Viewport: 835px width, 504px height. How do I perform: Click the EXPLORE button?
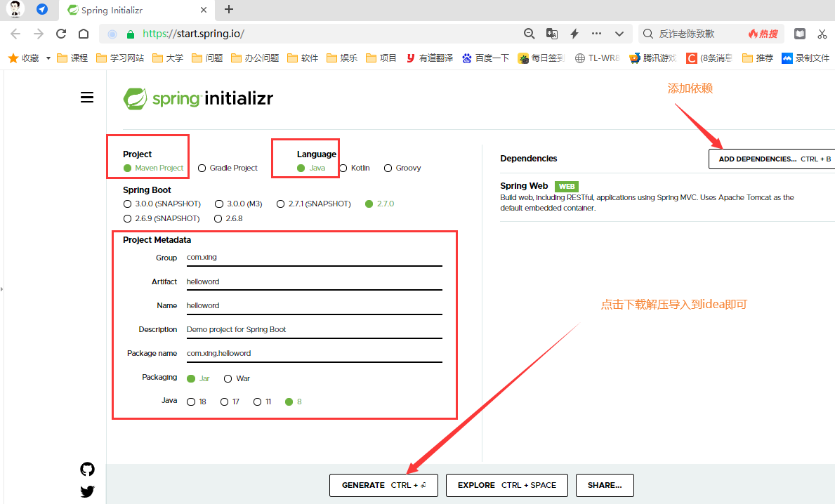[x=507, y=485]
